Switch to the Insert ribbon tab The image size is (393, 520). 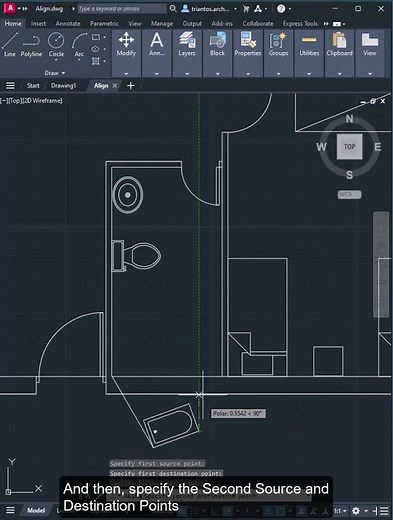pyautogui.click(x=38, y=23)
